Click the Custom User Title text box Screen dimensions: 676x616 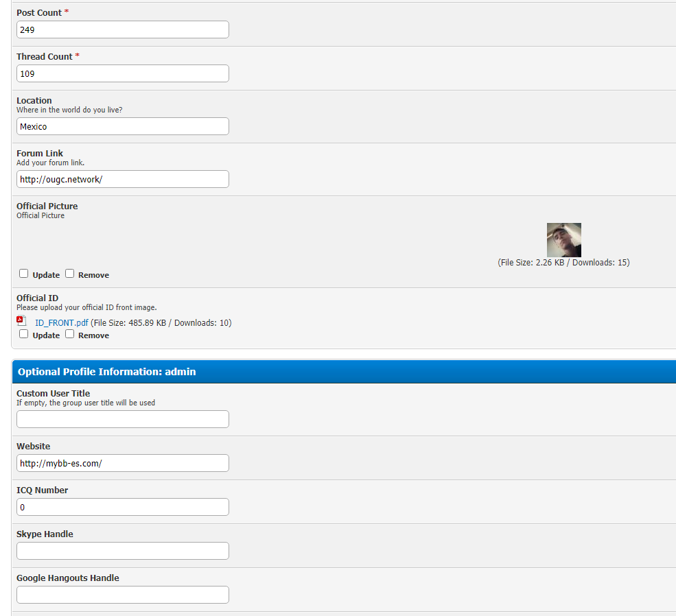tap(122, 420)
